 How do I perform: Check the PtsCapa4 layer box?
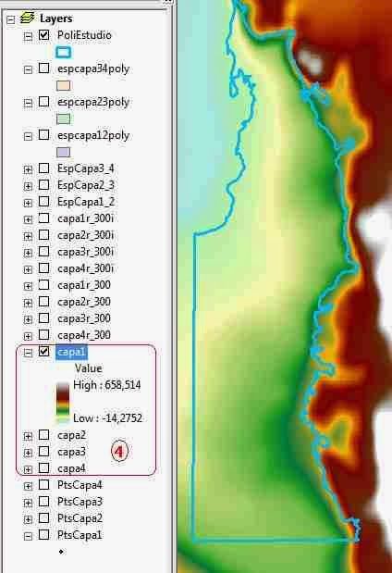pyautogui.click(x=44, y=485)
